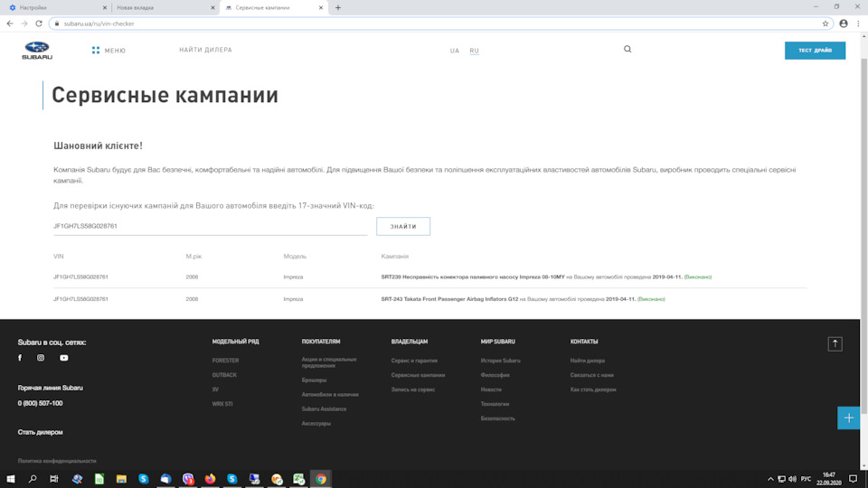Image resolution: width=868 pixels, height=488 pixels.
Task: Open Аксессуары footer link
Action: pos(316,423)
